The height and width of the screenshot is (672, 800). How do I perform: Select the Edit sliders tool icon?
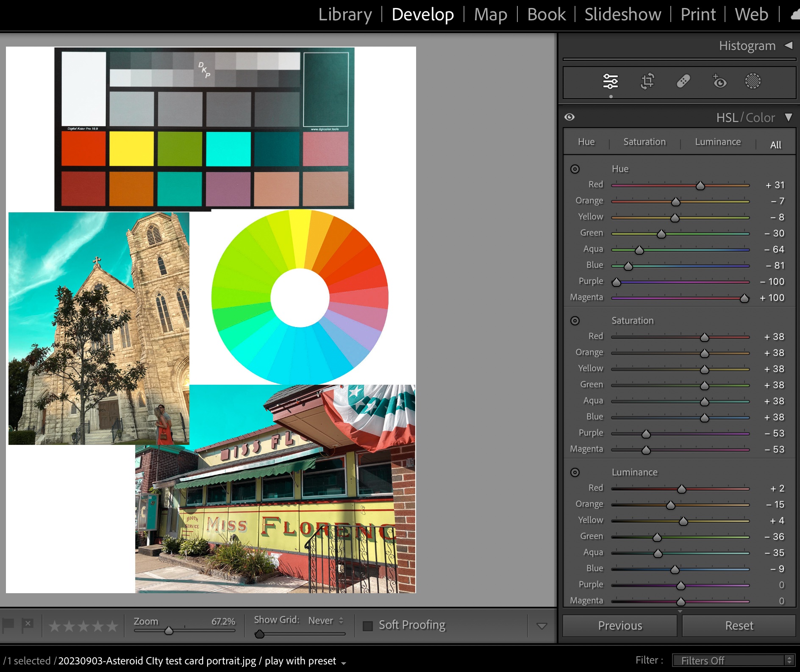click(610, 81)
